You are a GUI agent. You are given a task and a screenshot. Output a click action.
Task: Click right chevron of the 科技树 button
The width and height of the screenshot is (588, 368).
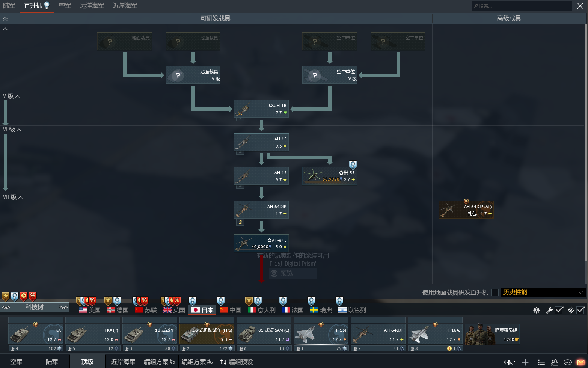(x=64, y=307)
